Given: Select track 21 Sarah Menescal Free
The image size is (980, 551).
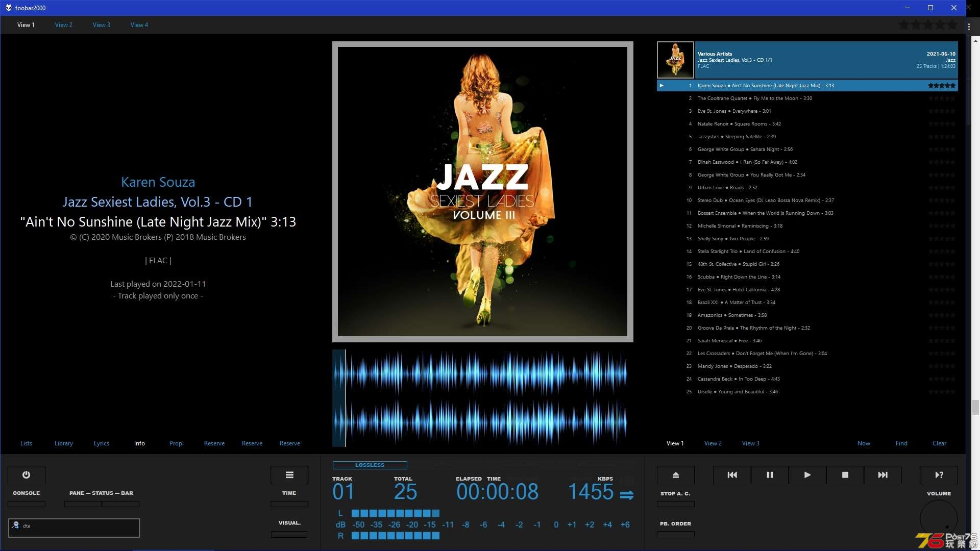Looking at the screenshot, I should tap(807, 340).
